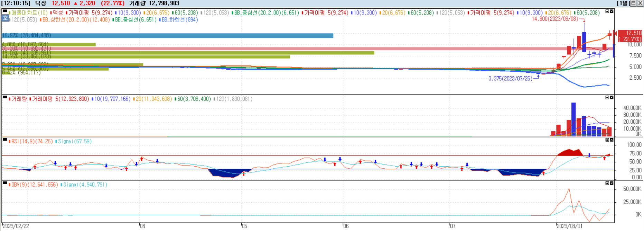Maximize the 거래량 volume pane

607,98
